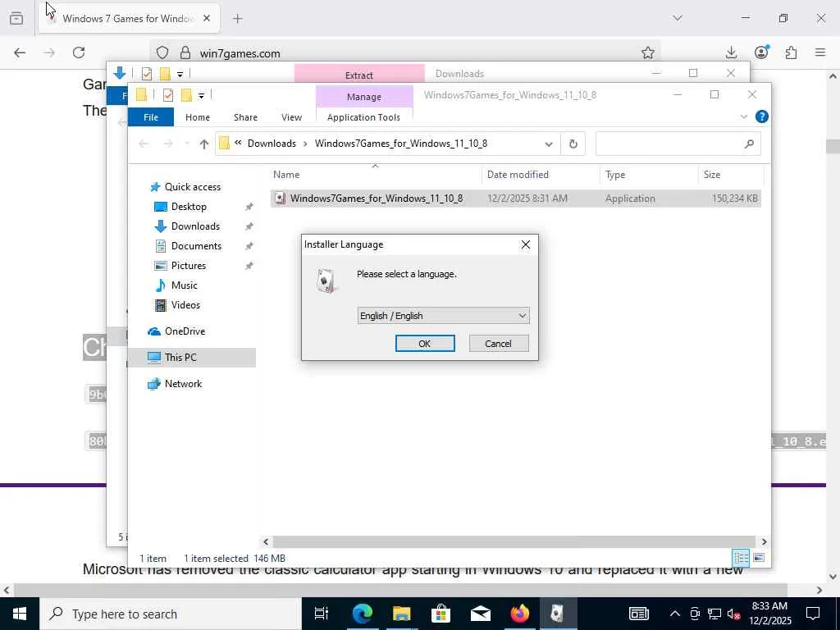Open the English / English language dropdown
The image size is (840, 630).
point(443,316)
